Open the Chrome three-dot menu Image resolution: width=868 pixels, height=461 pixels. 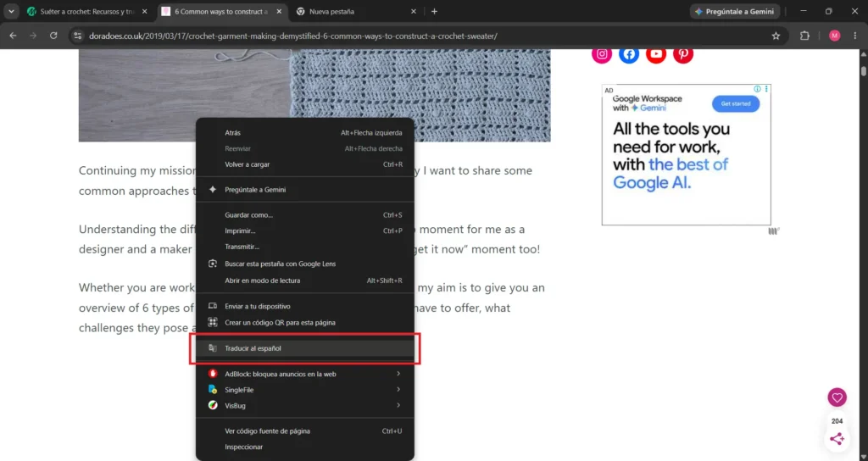coord(855,36)
